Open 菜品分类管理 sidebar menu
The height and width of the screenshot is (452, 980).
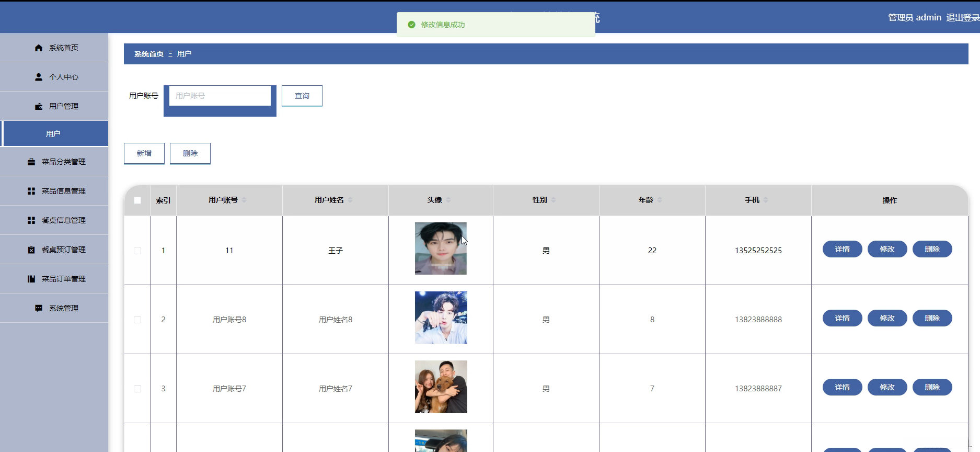(x=54, y=162)
